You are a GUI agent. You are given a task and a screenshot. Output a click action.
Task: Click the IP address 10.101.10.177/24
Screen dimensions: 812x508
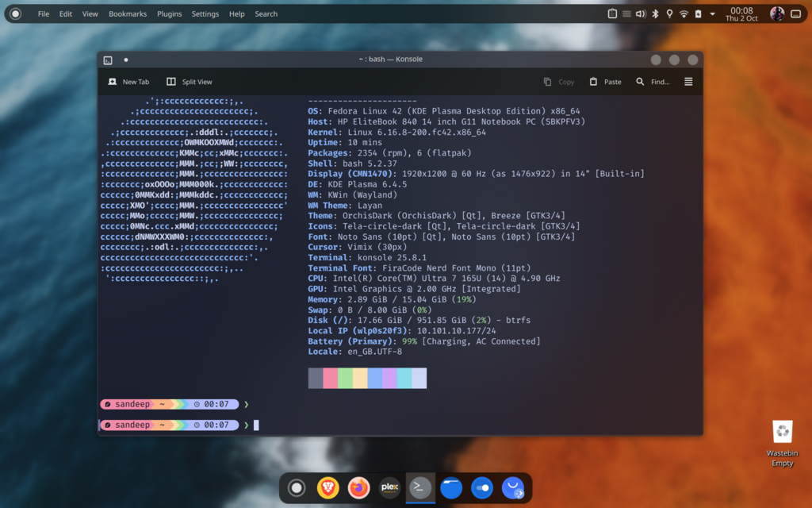pos(456,331)
